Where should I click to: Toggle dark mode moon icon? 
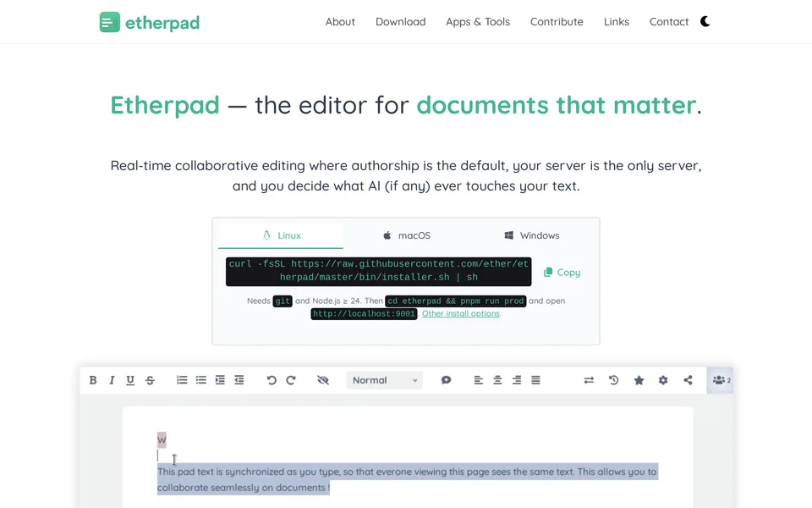click(705, 21)
